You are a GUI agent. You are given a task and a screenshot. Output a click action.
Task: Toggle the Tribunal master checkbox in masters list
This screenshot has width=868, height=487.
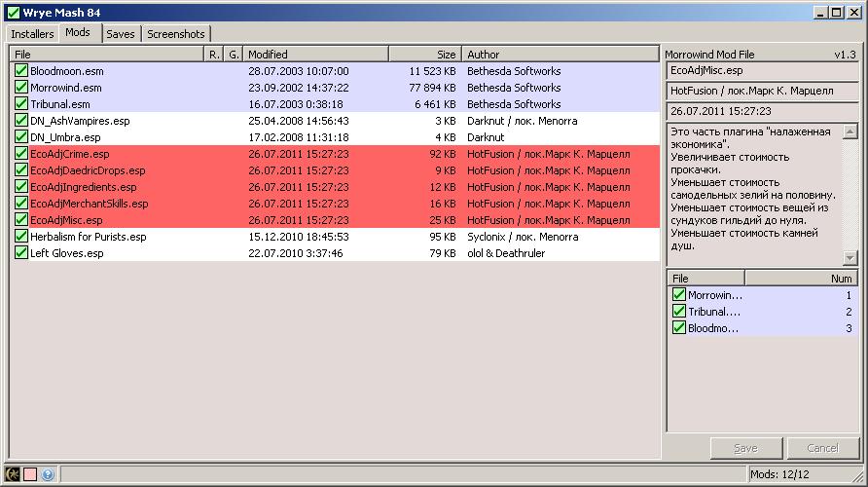pos(679,312)
